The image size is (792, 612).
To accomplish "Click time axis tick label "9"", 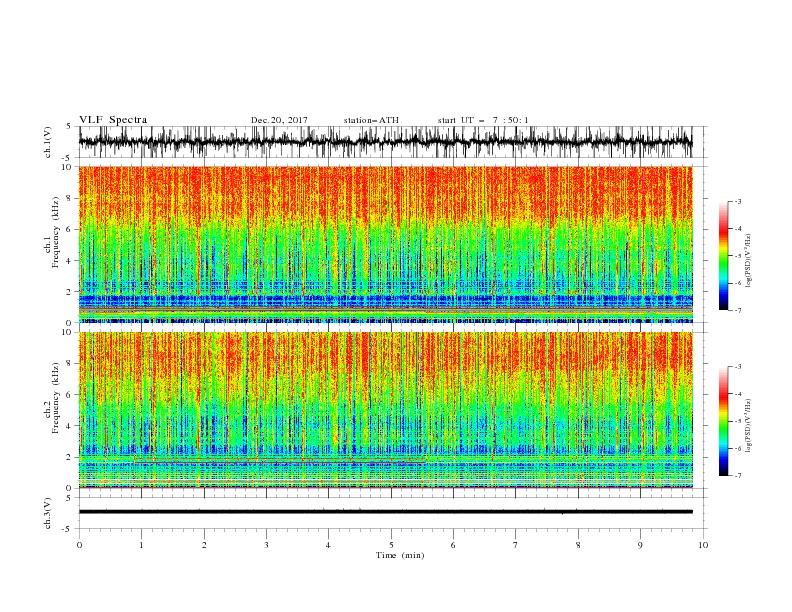I will 640,545.
